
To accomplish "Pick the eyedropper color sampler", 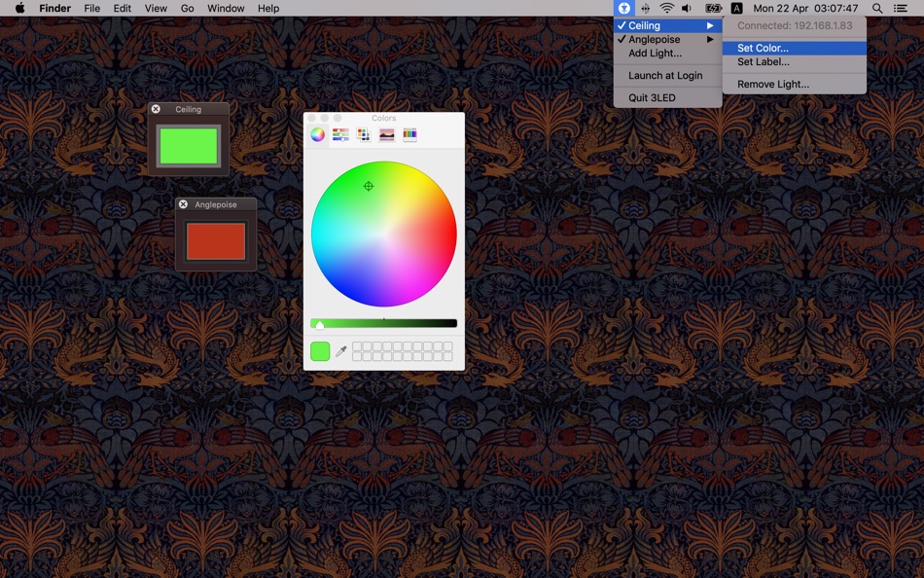I will [x=340, y=351].
